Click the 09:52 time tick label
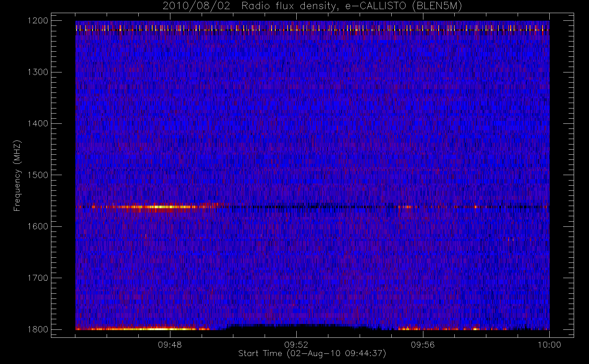This screenshot has width=589, height=364. [x=296, y=345]
